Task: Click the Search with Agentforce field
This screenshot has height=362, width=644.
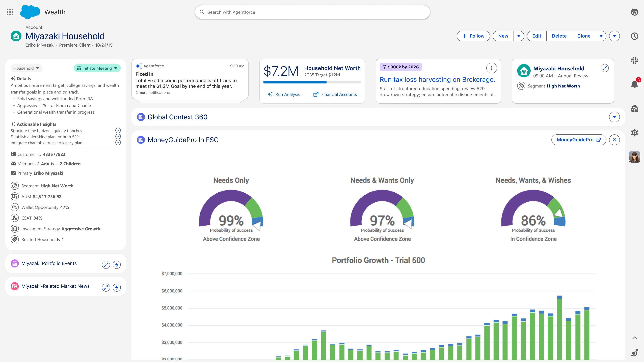Action: [x=312, y=12]
